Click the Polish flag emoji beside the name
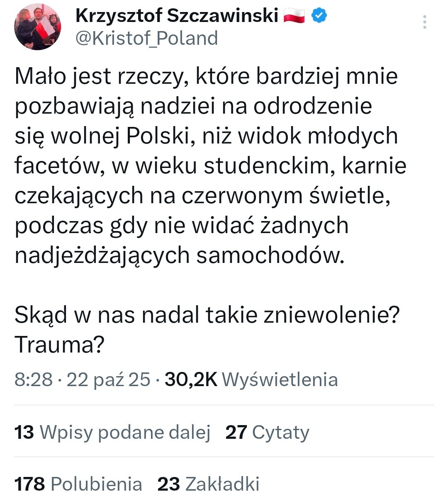Viewport: 448px width, 501px height. coord(294,16)
